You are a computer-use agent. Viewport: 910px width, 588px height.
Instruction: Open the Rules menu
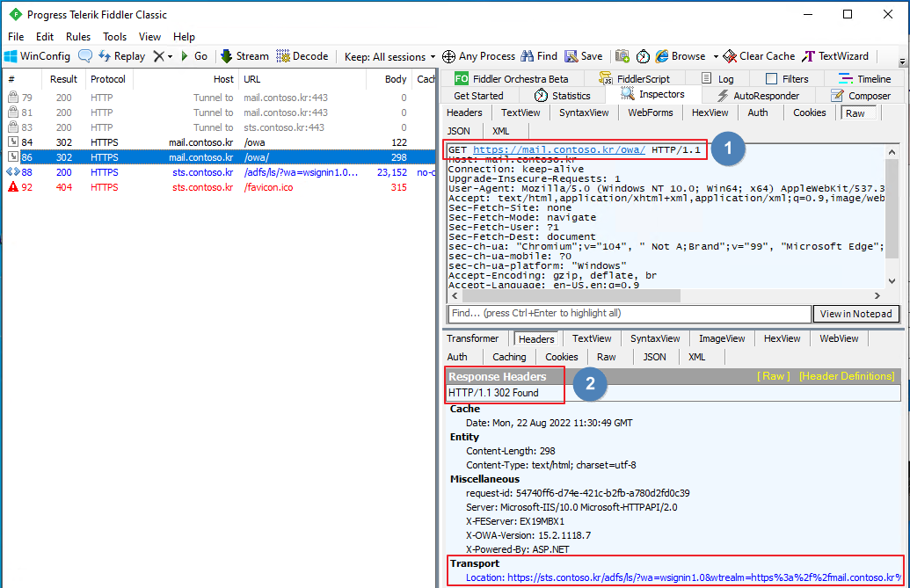pyautogui.click(x=78, y=37)
